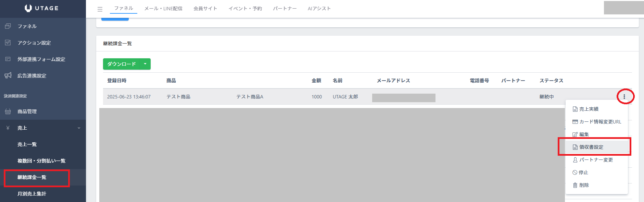Open the パートナー top tab
This screenshot has height=202, width=644.
[x=285, y=9]
